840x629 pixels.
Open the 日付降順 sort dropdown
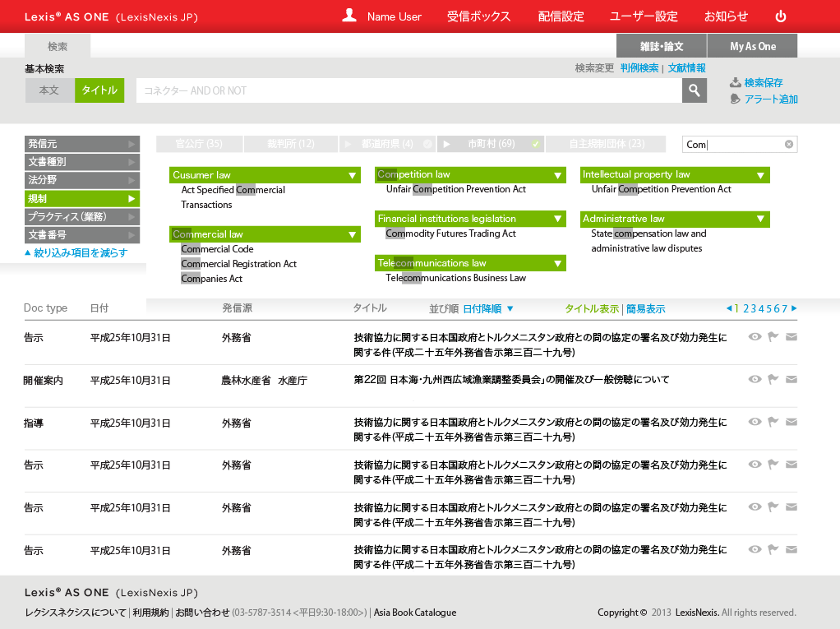pyautogui.click(x=488, y=308)
